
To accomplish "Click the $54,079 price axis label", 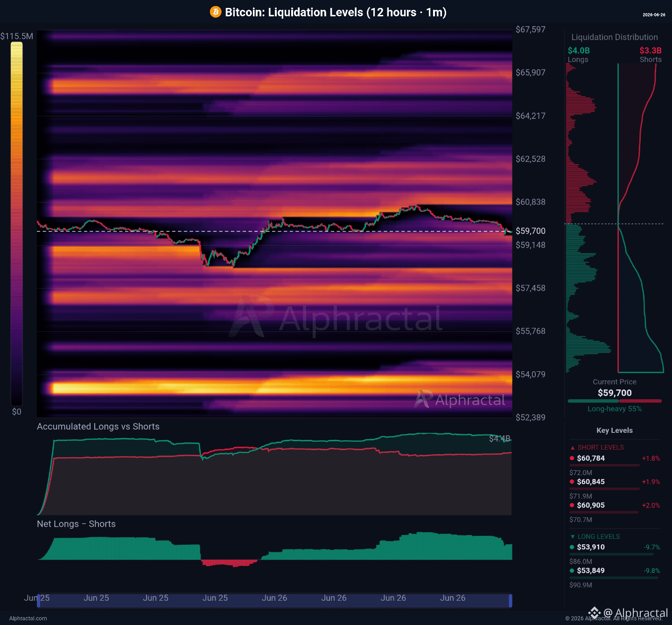I will pos(531,375).
